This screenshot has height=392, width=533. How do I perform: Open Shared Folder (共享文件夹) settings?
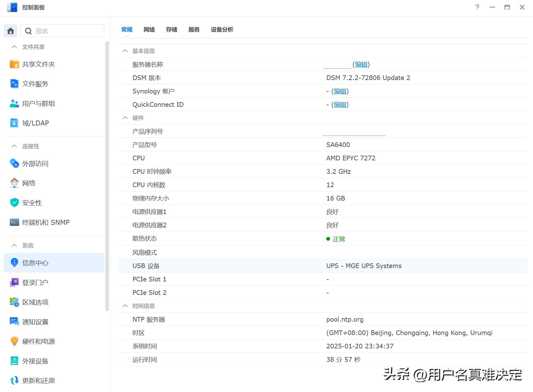tap(38, 64)
